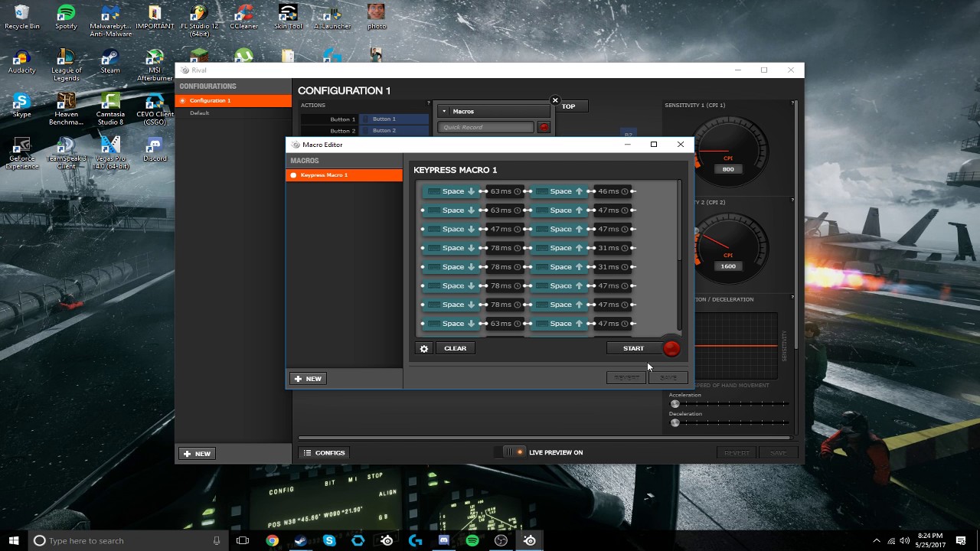Click the Button 1 action assignment

(x=394, y=119)
